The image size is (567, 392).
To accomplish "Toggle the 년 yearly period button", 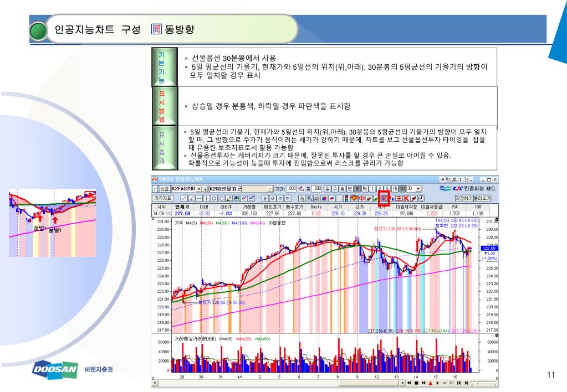I will (x=349, y=189).
